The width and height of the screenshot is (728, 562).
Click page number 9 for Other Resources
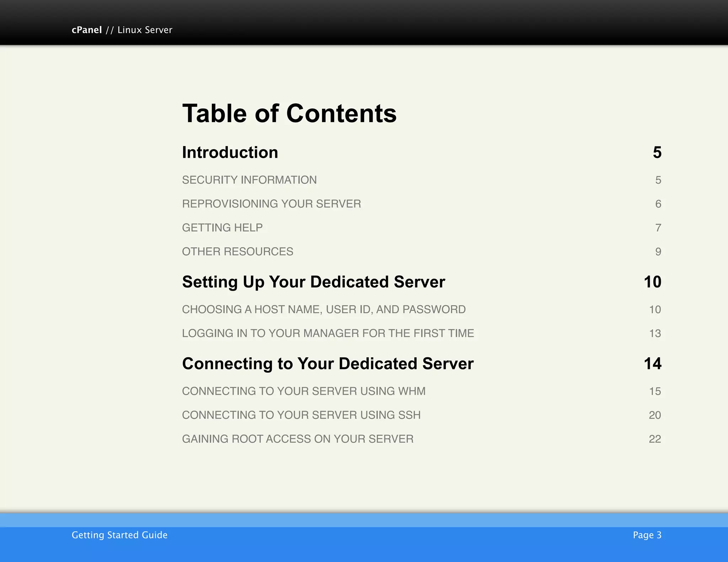[658, 252]
